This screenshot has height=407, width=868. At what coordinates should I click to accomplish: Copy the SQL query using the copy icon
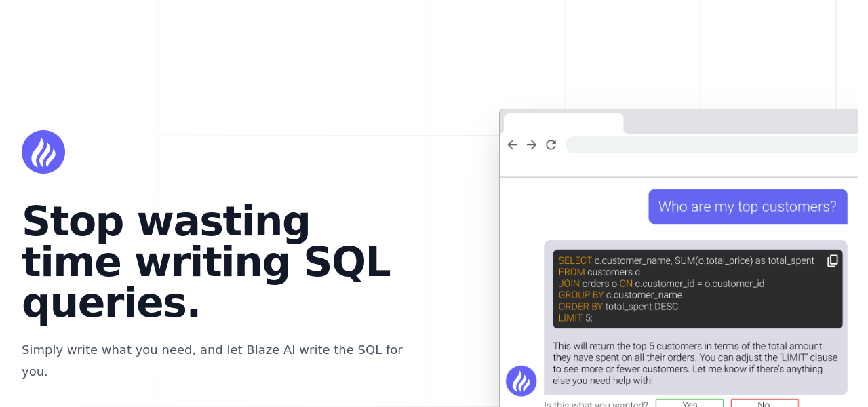pos(832,261)
